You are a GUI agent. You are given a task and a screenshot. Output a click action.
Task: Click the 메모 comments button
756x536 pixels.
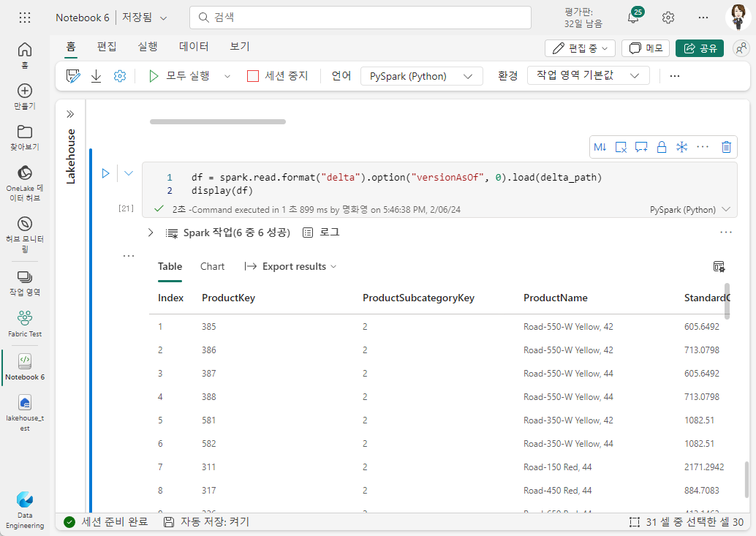tap(646, 48)
